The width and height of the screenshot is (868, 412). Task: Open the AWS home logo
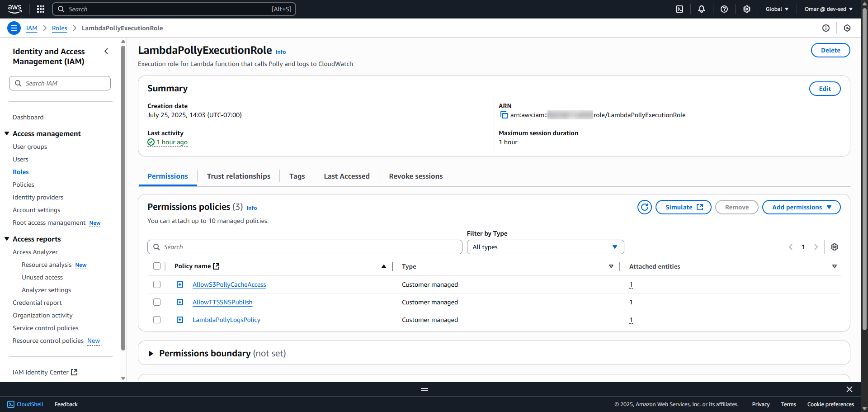14,9
